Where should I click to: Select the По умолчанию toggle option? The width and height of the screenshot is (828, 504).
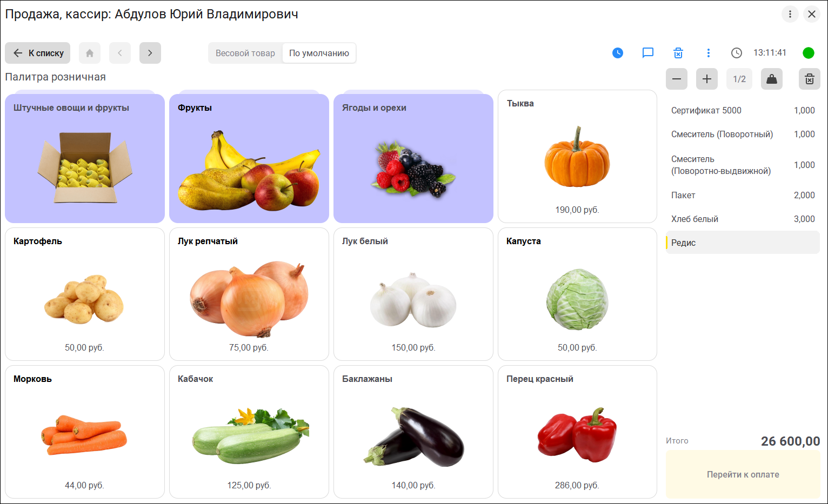(319, 53)
